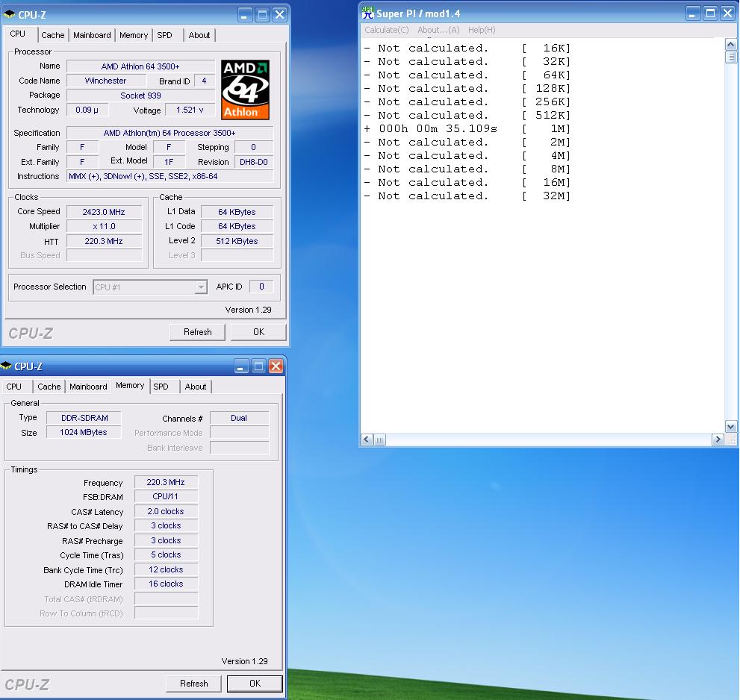Screen dimensions: 740x700
Task: Switch to Mainboard tab in bottom CPU-Z window
Action: 88,387
